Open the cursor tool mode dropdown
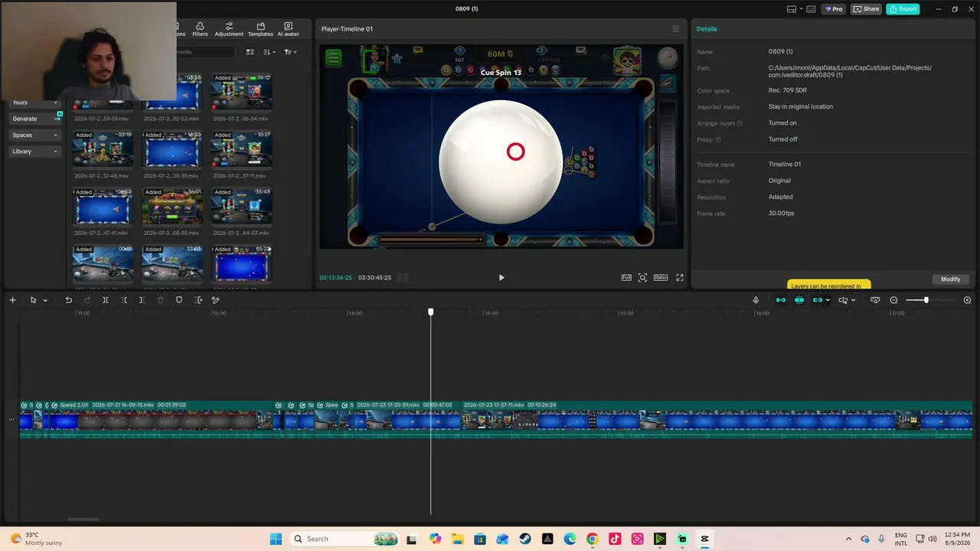The width and height of the screenshot is (980, 551). 45,300
